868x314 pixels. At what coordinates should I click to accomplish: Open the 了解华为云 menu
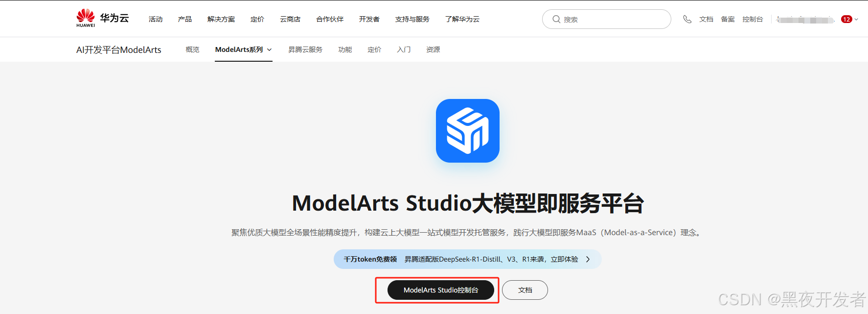(462, 19)
